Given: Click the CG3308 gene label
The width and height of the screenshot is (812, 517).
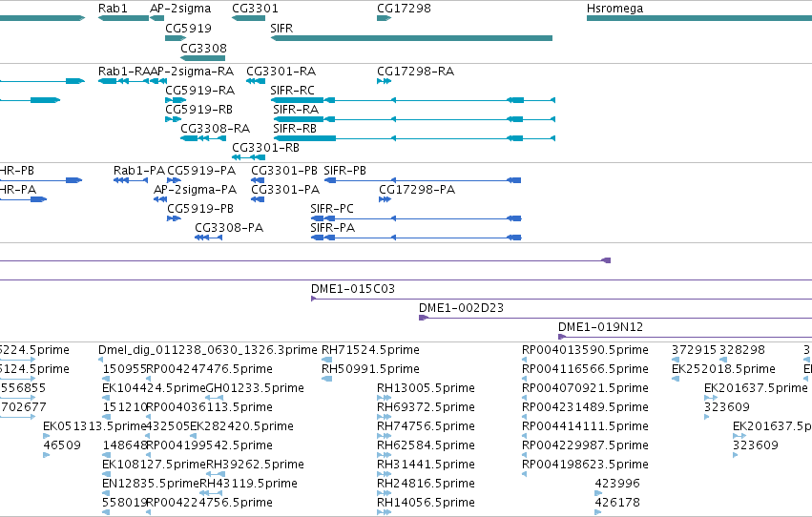Looking at the screenshot, I should point(203,48).
